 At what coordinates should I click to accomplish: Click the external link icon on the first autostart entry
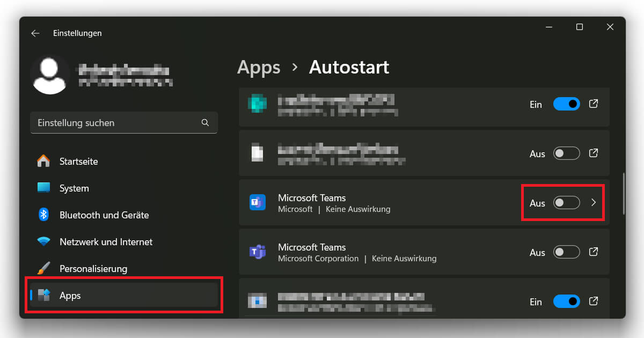(x=593, y=104)
